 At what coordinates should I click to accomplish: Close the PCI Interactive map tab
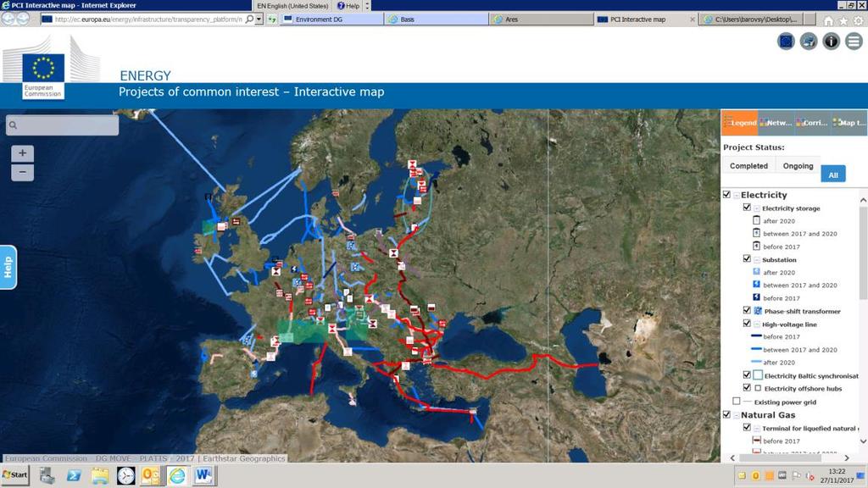(692, 19)
